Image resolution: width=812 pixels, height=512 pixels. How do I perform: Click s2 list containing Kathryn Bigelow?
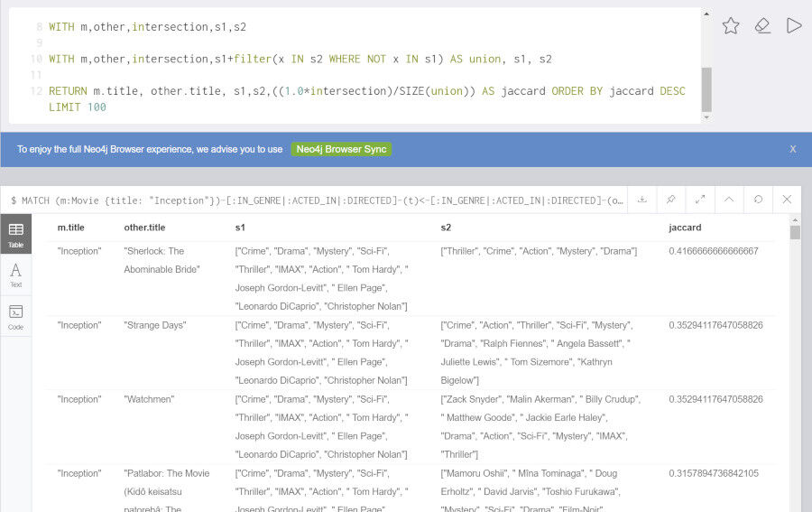(537, 352)
